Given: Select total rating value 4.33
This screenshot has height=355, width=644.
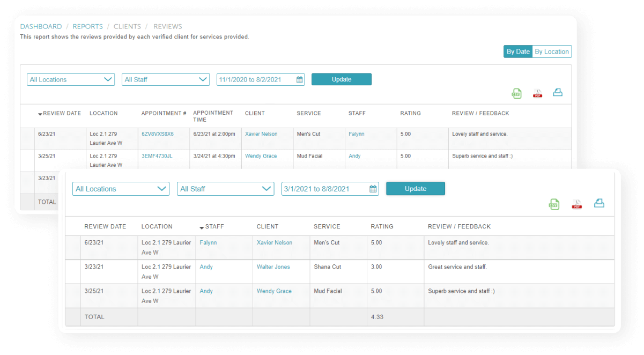Looking at the screenshot, I should pyautogui.click(x=377, y=317).
